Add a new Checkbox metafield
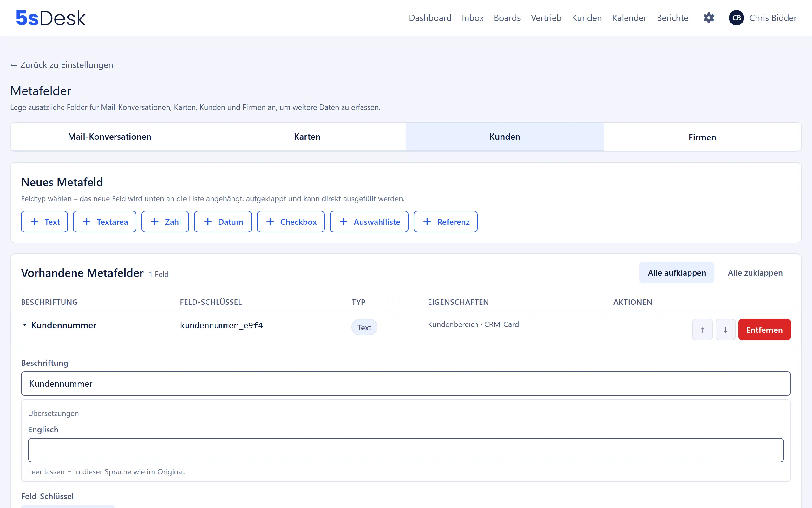Viewport: 812px width, 508px height. (x=291, y=222)
